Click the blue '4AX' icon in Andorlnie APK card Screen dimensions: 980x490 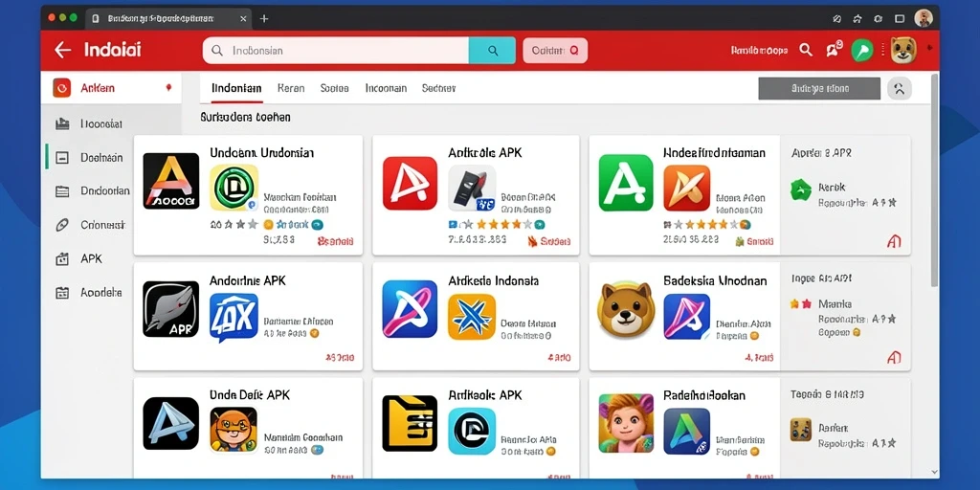tap(234, 318)
